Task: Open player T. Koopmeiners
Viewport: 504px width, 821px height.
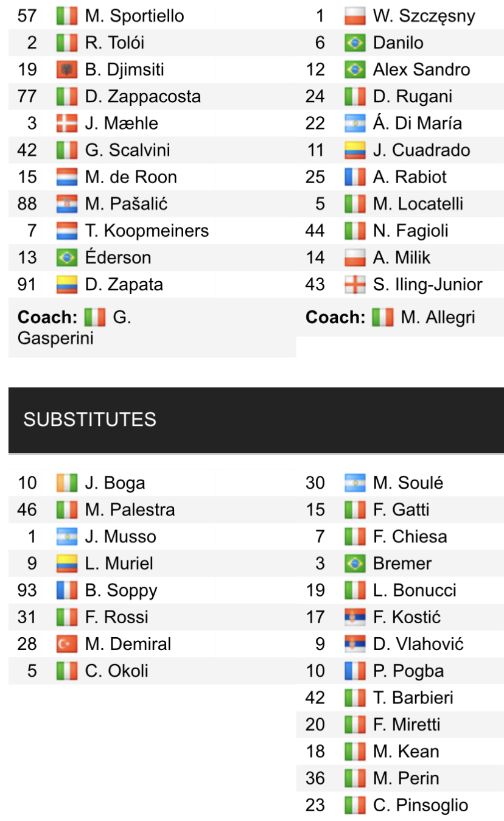Action: 147,231
